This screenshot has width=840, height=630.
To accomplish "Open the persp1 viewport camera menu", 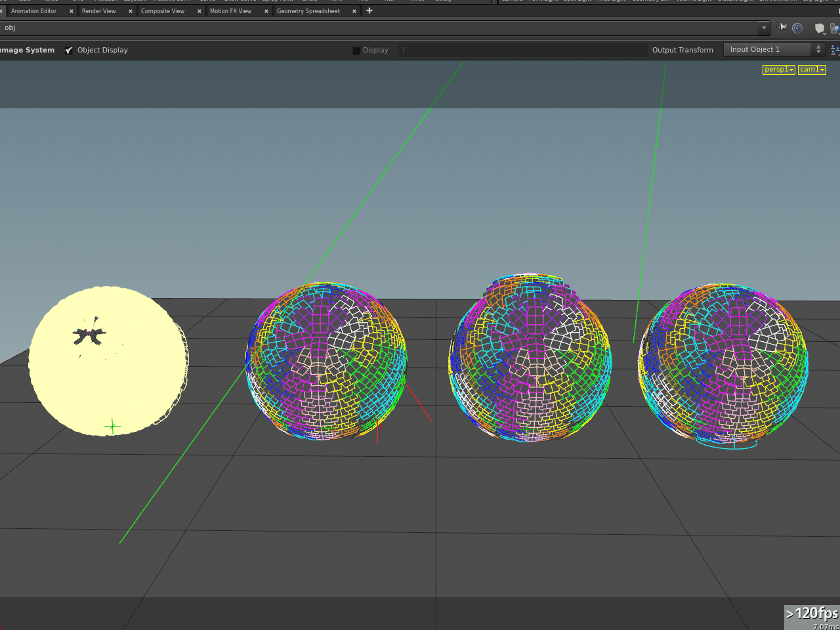I will [x=778, y=69].
